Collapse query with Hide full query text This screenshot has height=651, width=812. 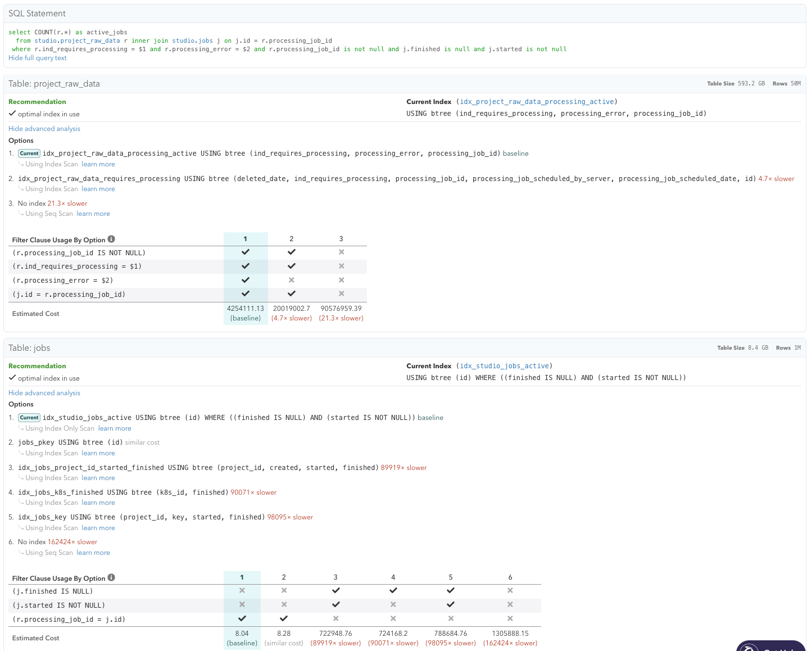(x=38, y=58)
